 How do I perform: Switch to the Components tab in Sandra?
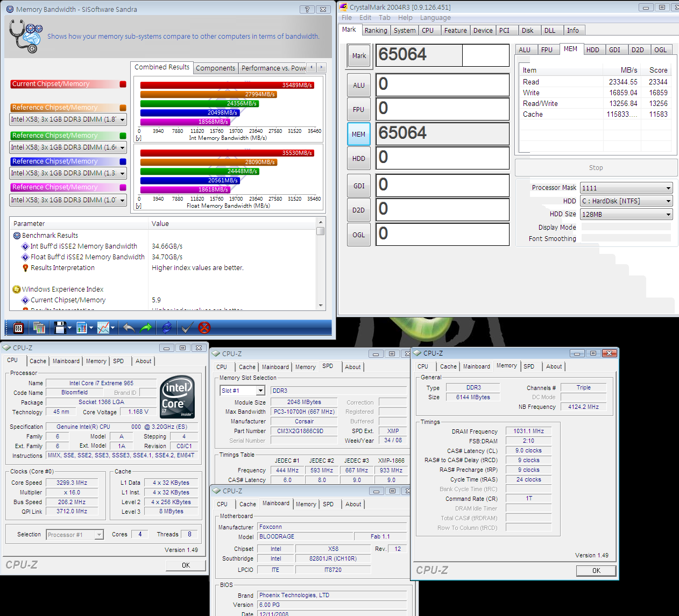tap(215, 68)
